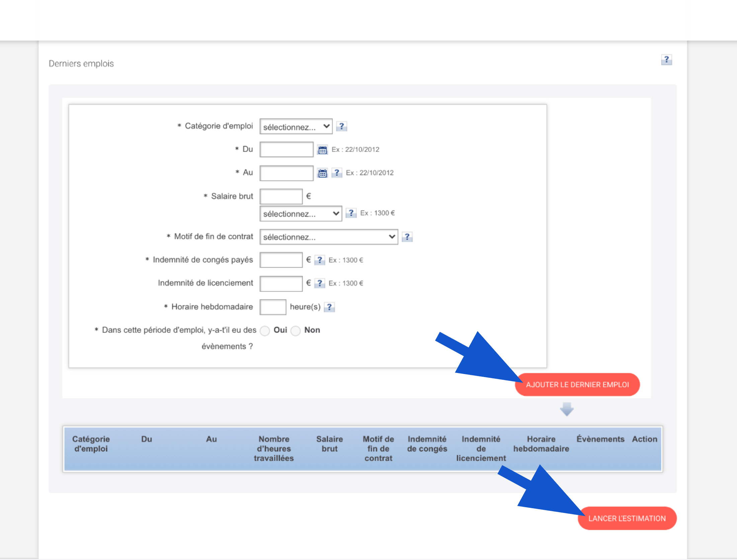This screenshot has height=560, width=737.
Task: Click 'Salaire brut' table column header
Action: pos(330,444)
